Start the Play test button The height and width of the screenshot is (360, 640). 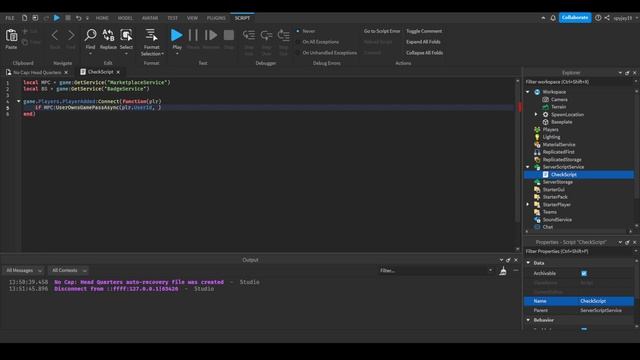pyautogui.click(x=176, y=35)
